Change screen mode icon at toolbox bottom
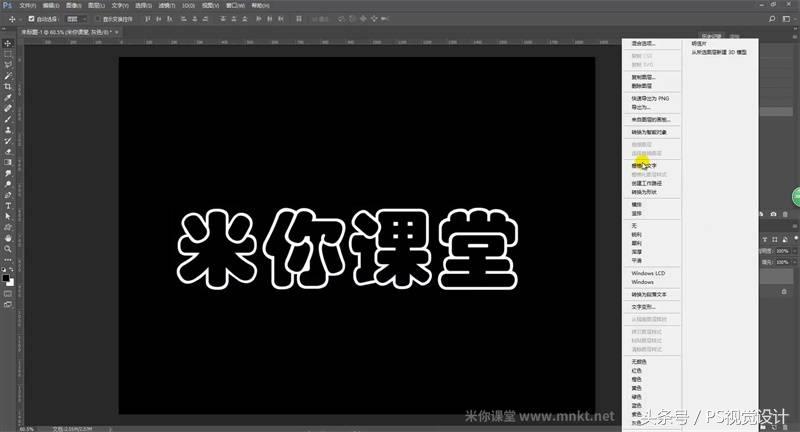Image resolution: width=800 pixels, height=432 pixels. click(x=8, y=304)
